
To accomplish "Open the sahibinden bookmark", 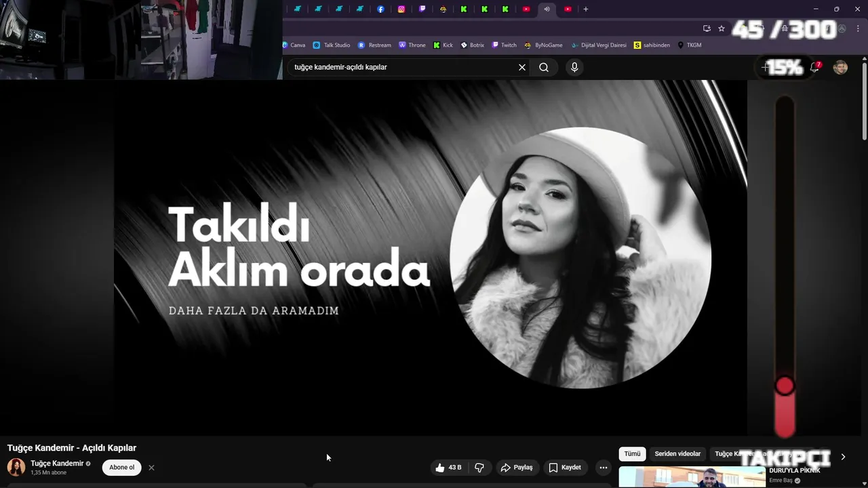I will tap(652, 45).
